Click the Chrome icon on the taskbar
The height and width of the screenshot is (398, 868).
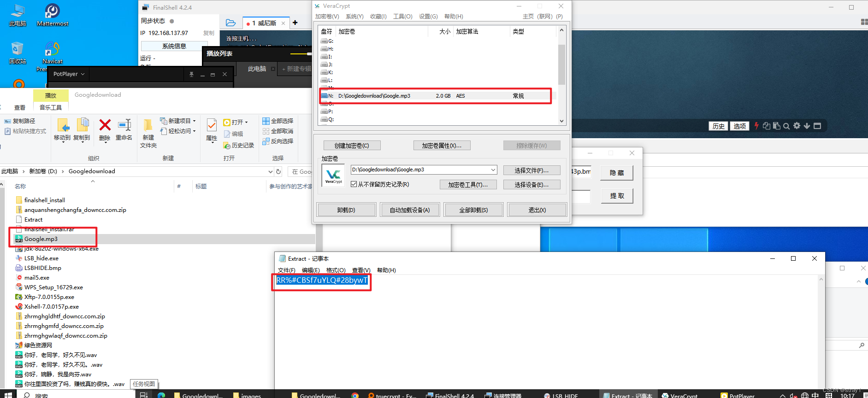pos(355,395)
